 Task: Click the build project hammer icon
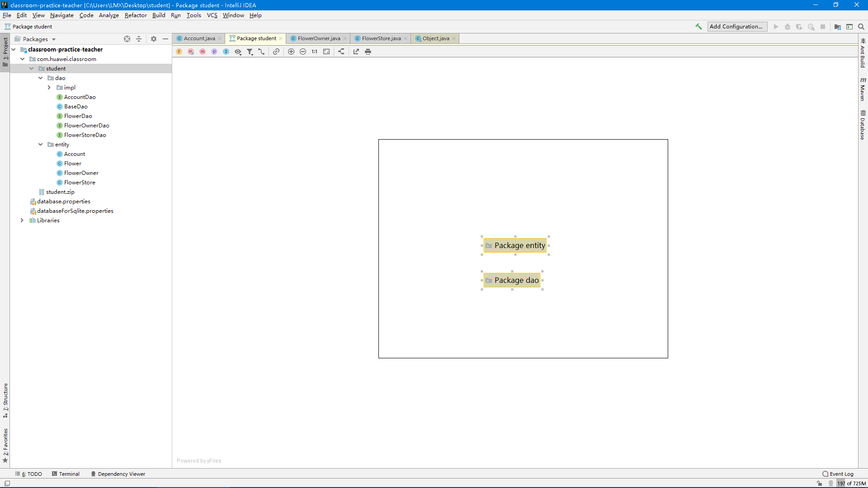tap(698, 27)
